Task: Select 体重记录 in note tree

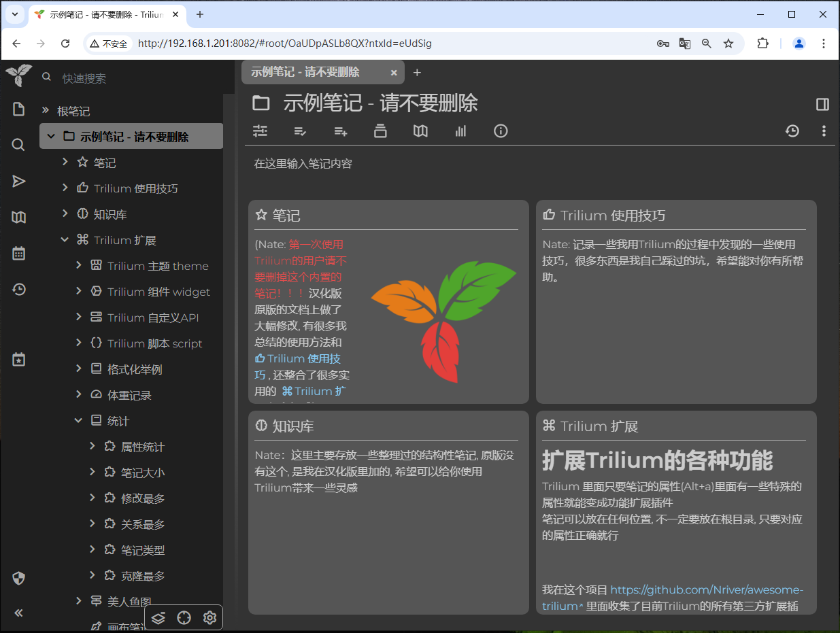Action: 129,395
